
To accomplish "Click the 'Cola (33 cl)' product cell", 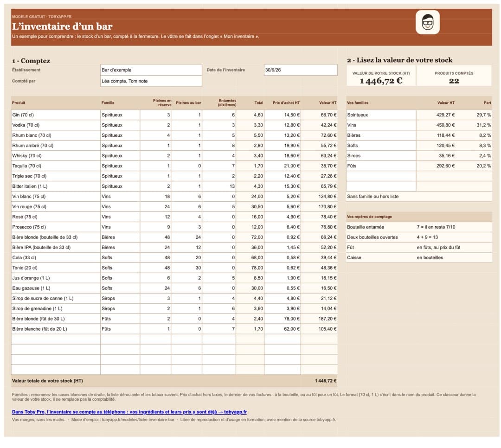I will coord(56,258).
